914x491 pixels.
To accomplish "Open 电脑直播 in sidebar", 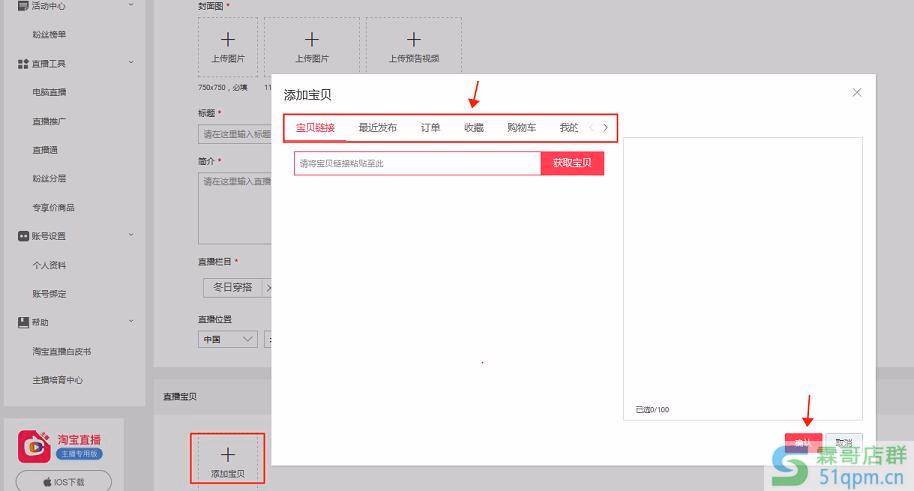I will pos(49,92).
